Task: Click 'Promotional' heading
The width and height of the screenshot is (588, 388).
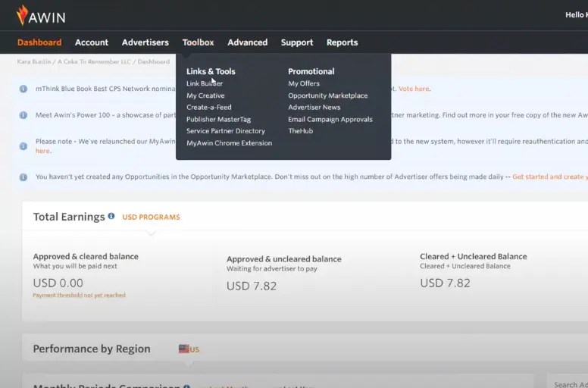Action: pos(311,71)
